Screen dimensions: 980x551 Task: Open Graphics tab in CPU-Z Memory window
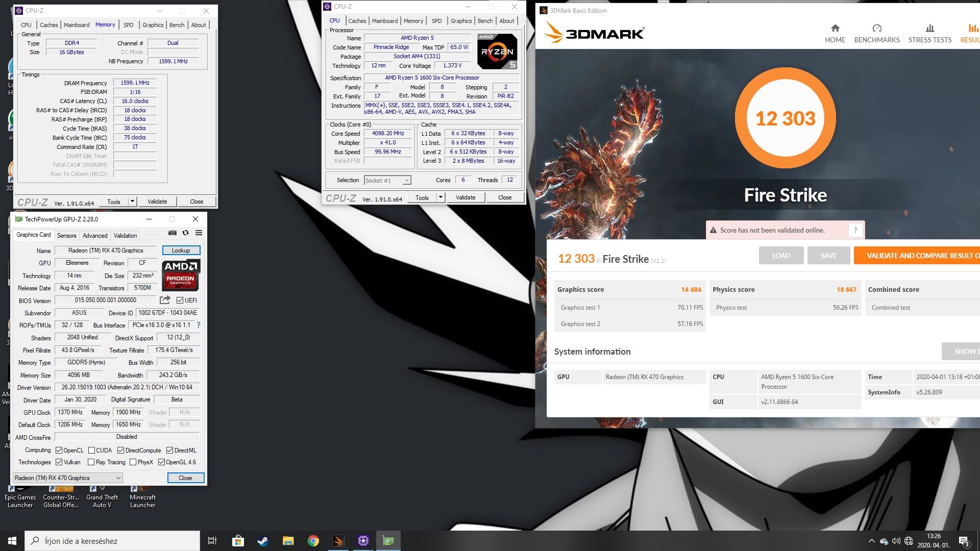click(x=153, y=25)
